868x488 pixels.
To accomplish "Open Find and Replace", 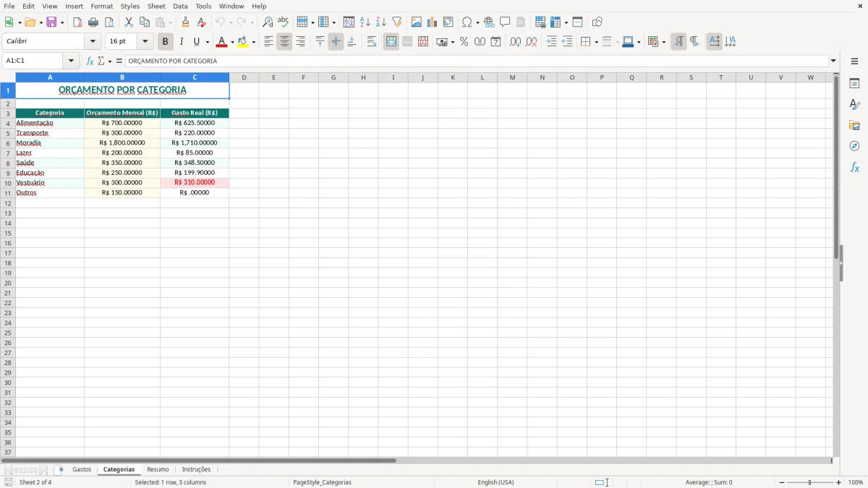I will pos(268,22).
